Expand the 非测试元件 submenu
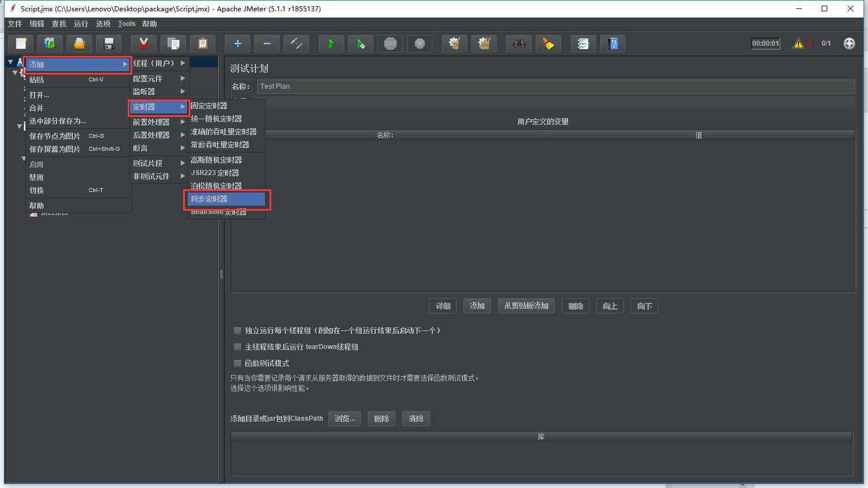This screenshot has width=868, height=488. [159, 176]
